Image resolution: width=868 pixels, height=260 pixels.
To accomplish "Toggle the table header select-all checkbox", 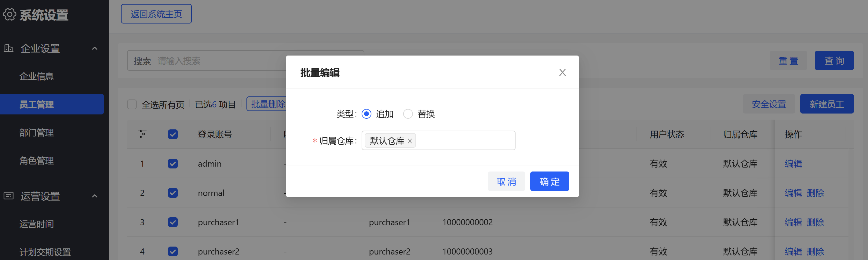I will (173, 134).
